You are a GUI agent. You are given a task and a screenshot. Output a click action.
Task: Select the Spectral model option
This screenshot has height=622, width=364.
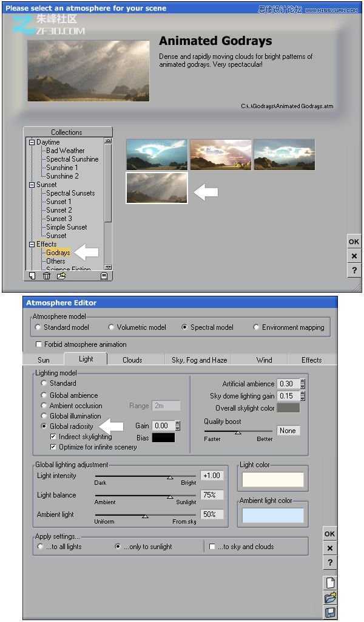pos(184,327)
